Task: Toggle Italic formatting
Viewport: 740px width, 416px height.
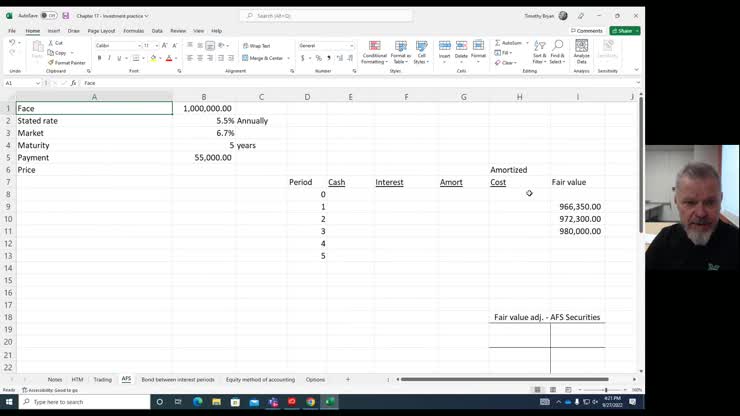Action: pyautogui.click(x=109, y=58)
